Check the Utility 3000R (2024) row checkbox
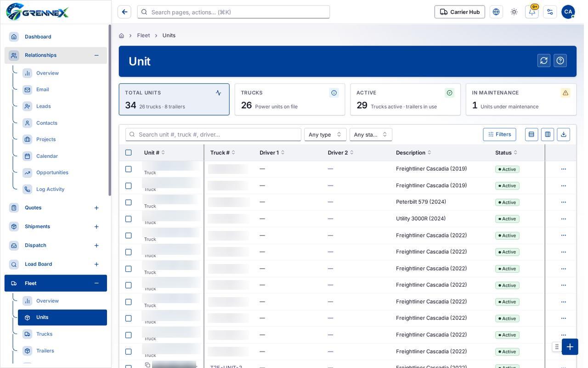 [129, 219]
